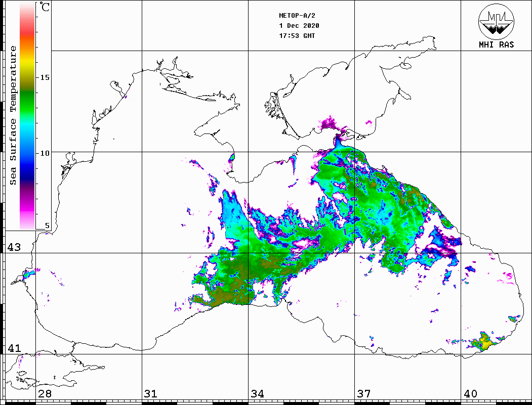532x405 pixels.
Task: Click the magenta bottom of color scale
Action: click(27, 207)
